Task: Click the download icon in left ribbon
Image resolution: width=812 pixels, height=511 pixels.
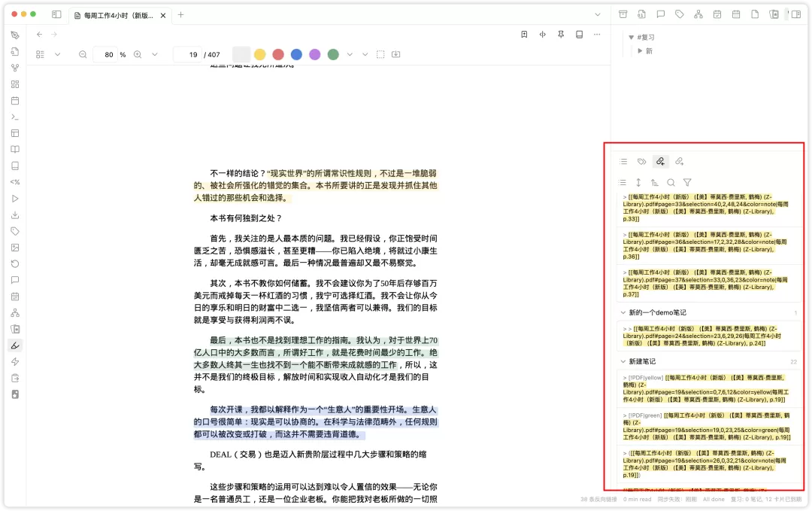Action: pyautogui.click(x=15, y=214)
